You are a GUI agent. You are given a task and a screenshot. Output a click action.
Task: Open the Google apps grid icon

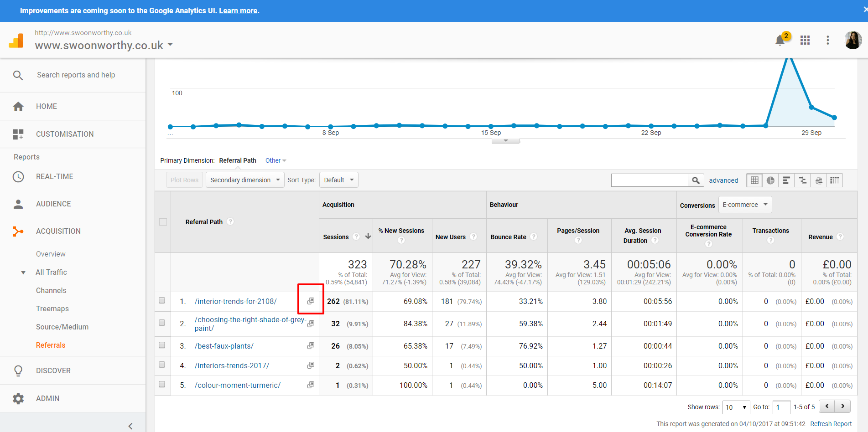(x=805, y=40)
